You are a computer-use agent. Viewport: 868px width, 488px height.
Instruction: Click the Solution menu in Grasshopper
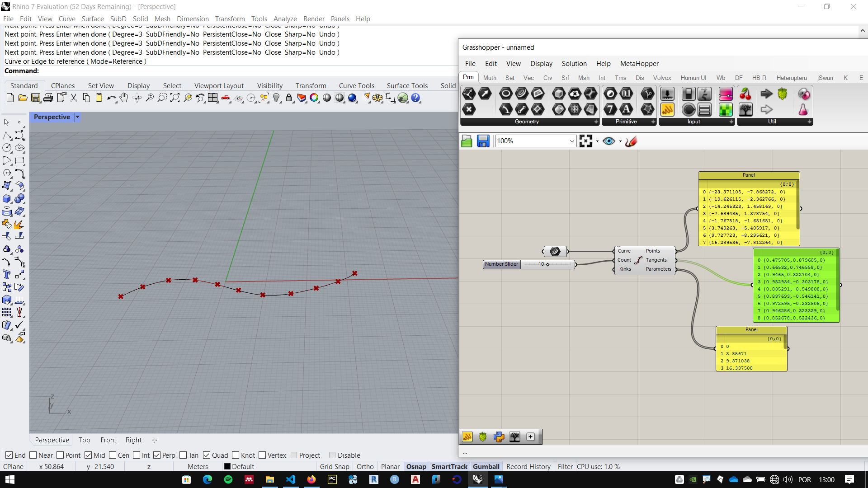point(574,63)
